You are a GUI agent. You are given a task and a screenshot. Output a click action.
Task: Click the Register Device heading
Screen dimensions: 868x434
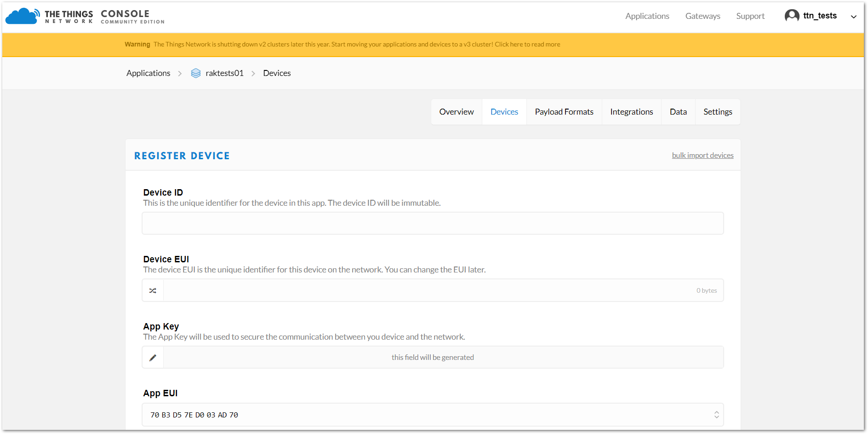(182, 156)
